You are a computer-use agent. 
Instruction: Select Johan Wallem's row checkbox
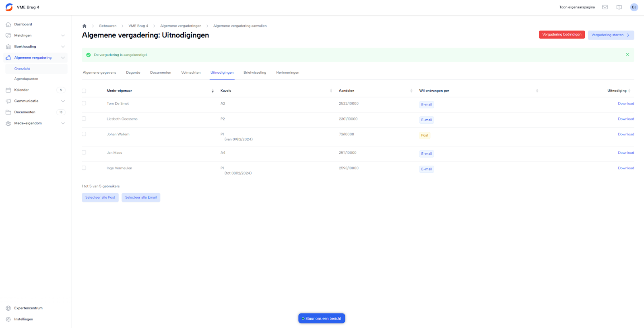(84, 134)
